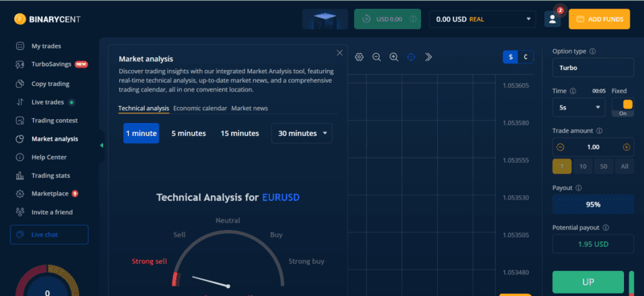Select the 5 minutes timeframe
Viewport: 644px width, 296px height.
pyautogui.click(x=189, y=134)
